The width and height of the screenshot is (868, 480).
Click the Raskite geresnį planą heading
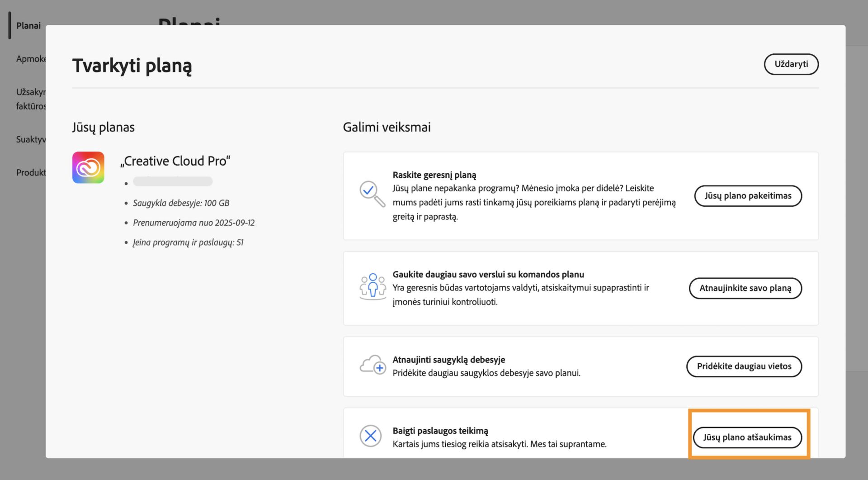[x=434, y=175]
